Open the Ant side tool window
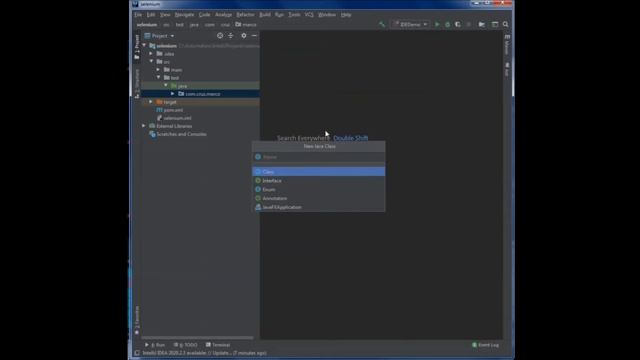The width and height of the screenshot is (640, 360). click(507, 69)
